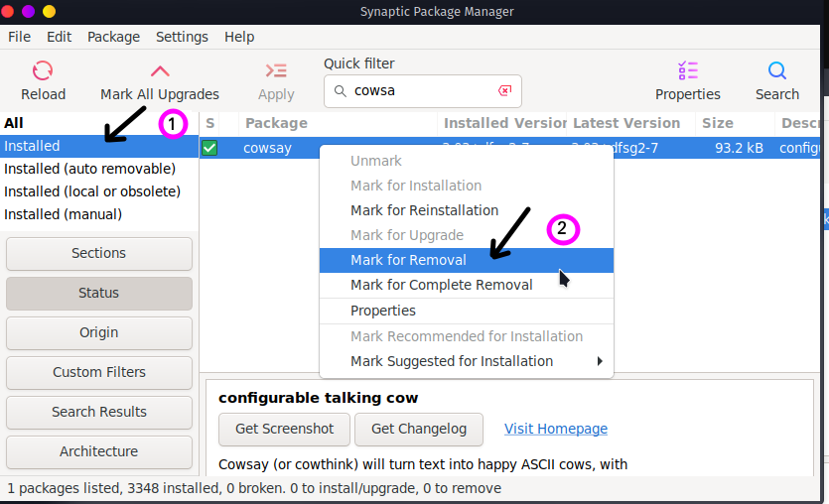The height and width of the screenshot is (504, 829).
Task: Click the magnifier icon in quick filter
Action: tap(340, 91)
